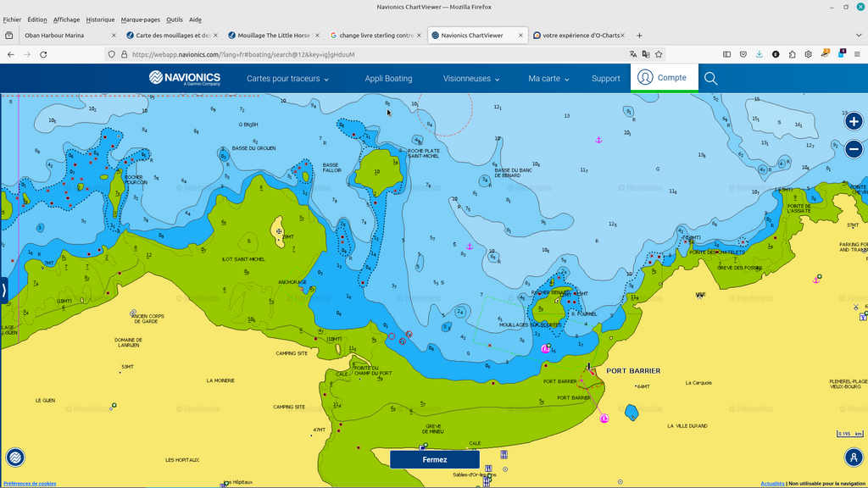
Task: Bookmark this page with star icon
Action: tap(659, 54)
